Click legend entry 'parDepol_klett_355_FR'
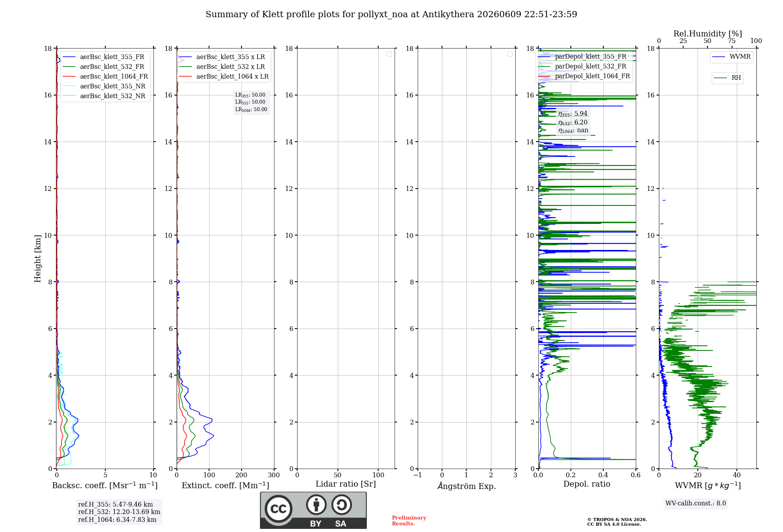Image resolution: width=783 pixels, height=532 pixels. (x=590, y=57)
